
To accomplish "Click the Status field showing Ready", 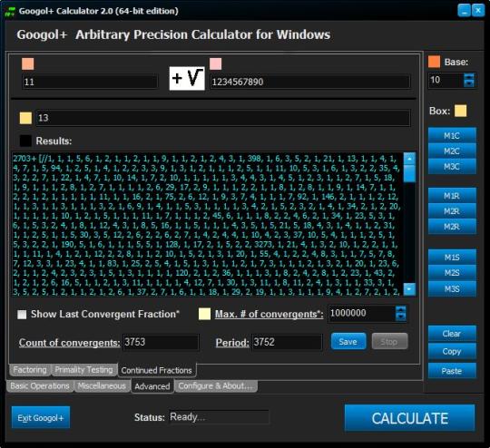I will click(x=219, y=417).
